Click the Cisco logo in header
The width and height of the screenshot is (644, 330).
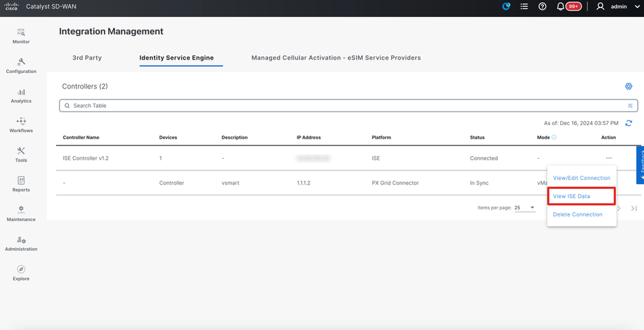click(11, 7)
